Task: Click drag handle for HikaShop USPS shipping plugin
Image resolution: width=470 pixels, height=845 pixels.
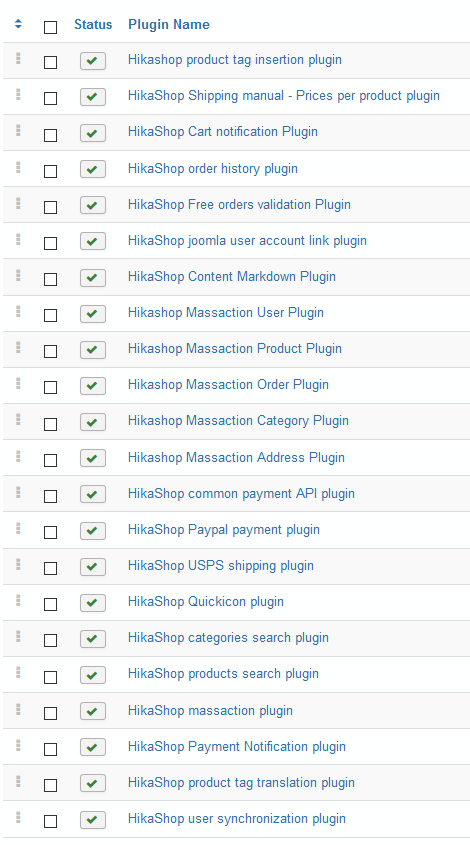Action: [18, 564]
